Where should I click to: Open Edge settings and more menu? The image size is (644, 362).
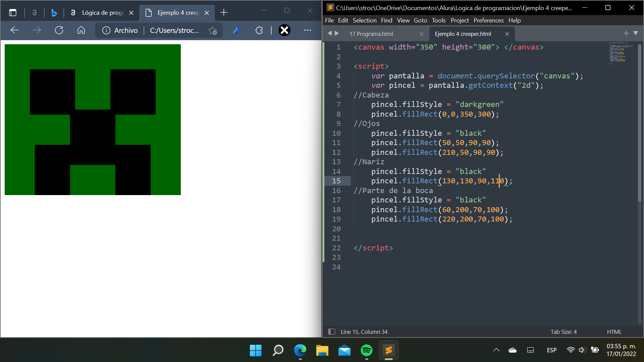pos(308,30)
